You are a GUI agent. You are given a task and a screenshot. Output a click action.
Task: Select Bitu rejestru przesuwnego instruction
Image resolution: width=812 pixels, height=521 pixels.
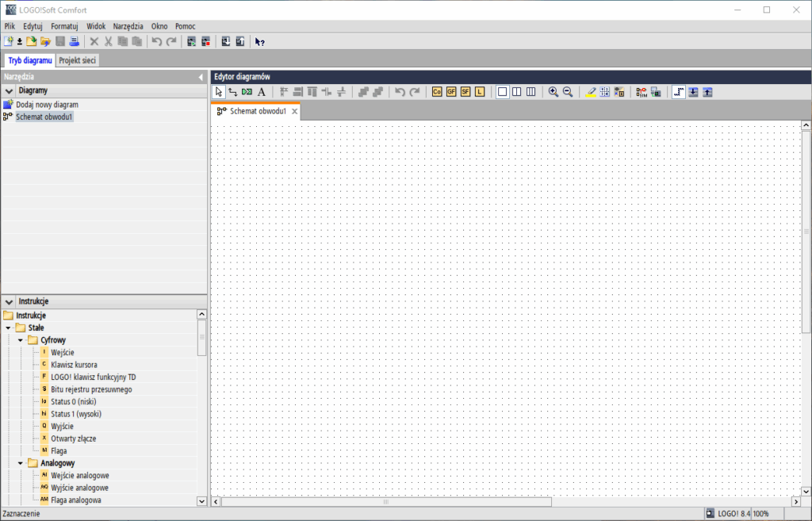91,389
